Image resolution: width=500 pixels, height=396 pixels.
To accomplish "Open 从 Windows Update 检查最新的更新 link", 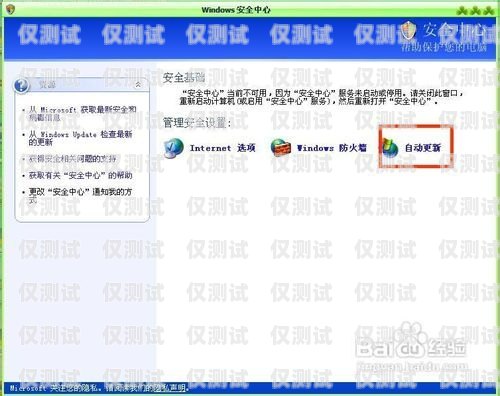I will pyautogui.click(x=80, y=138).
